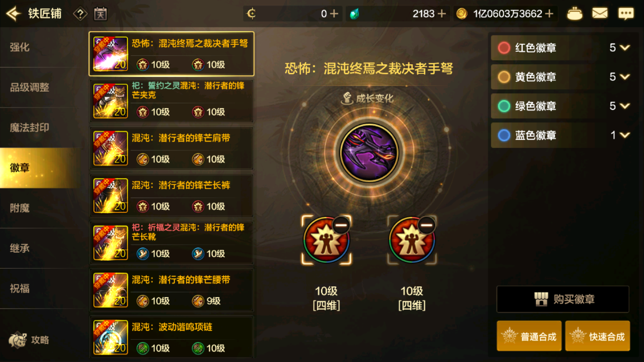Open the chat speech bubble icon
The height and width of the screenshot is (362, 644).
coord(626,14)
